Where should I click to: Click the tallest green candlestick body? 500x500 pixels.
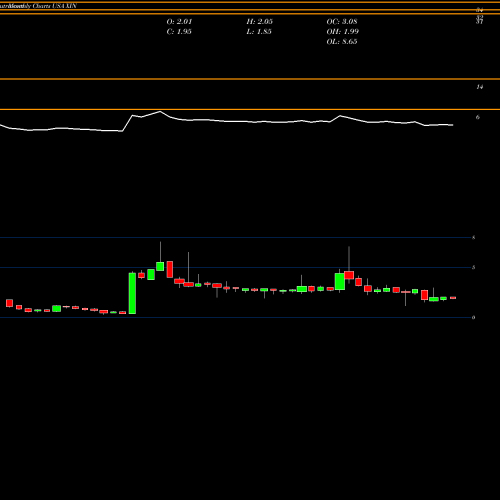[132, 293]
